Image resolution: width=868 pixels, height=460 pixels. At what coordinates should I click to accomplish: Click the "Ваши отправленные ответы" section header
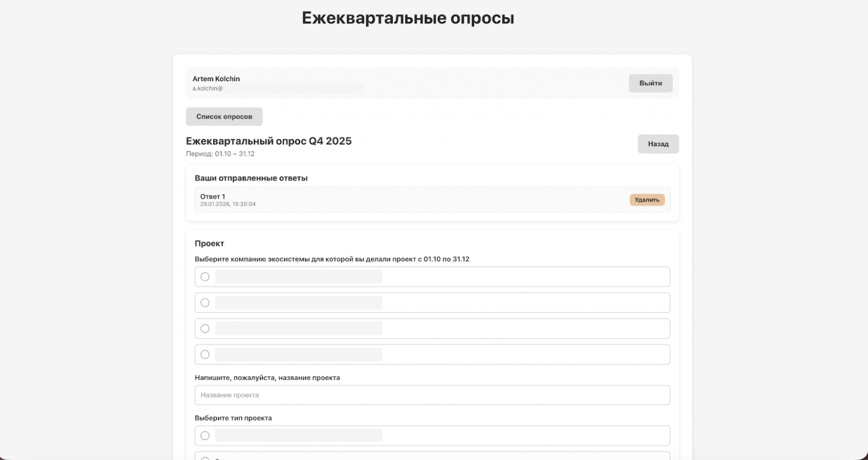pos(251,178)
